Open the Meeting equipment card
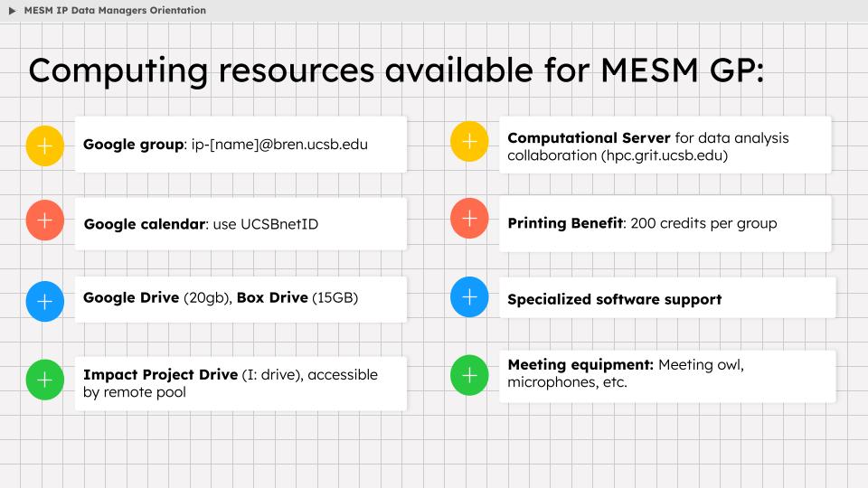 tap(667, 376)
